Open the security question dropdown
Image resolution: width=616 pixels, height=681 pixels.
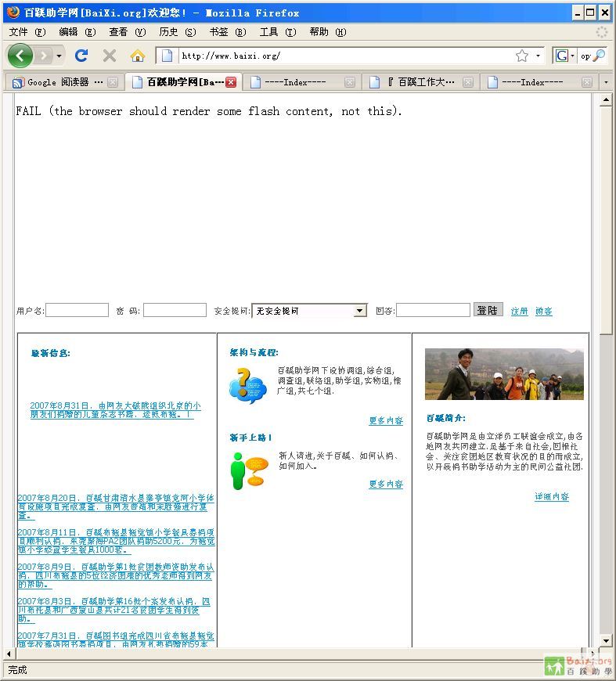359,311
